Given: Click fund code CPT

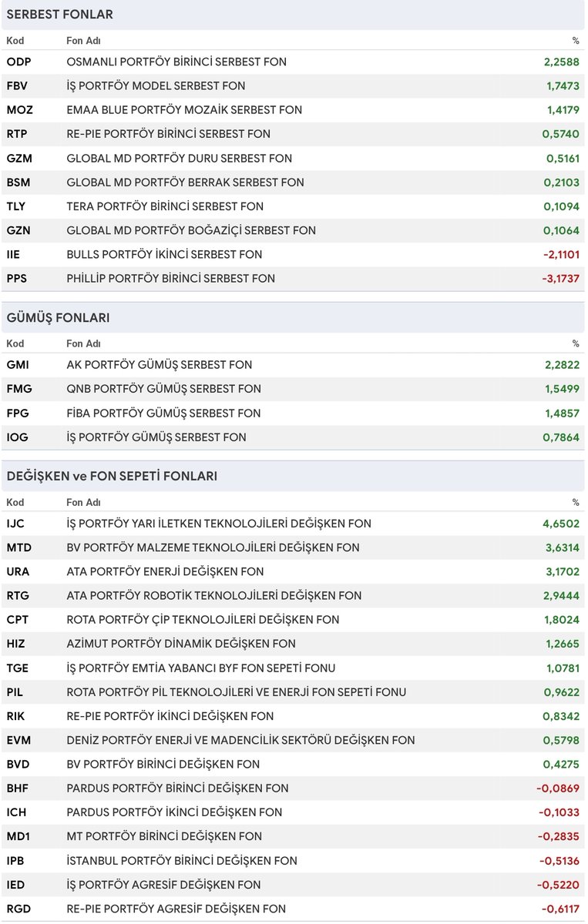Looking at the screenshot, I should pyautogui.click(x=17, y=620).
